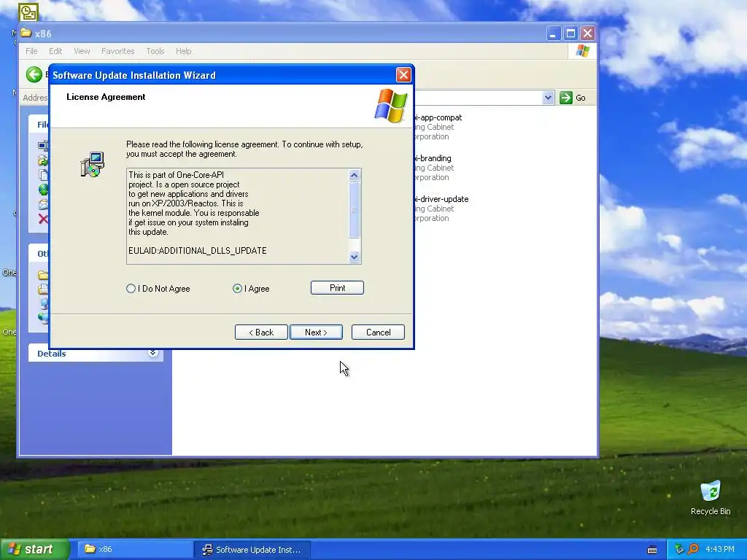This screenshot has height=560, width=747.
Task: Click the 4:43 PM clock
Action: [720, 549]
